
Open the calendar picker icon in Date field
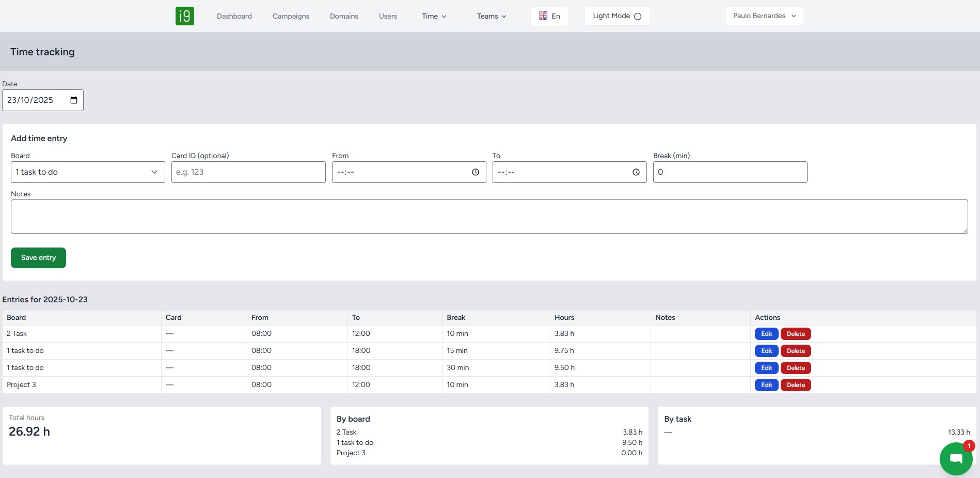pos(74,100)
